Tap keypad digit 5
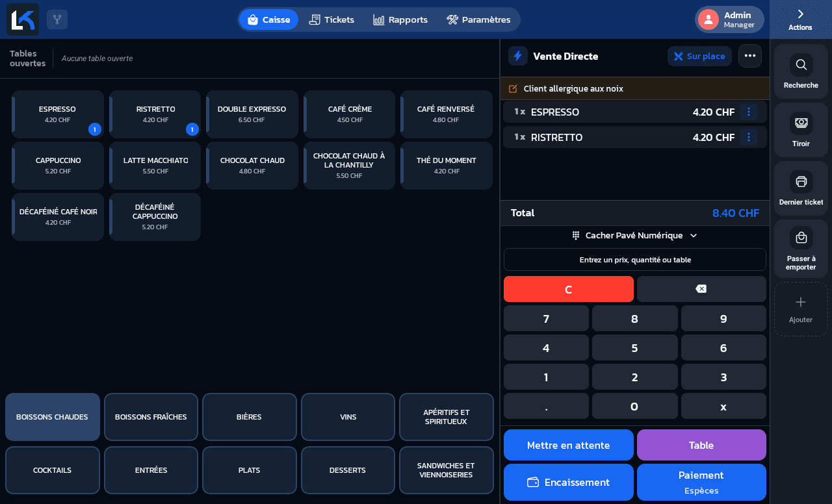832x504 pixels. tap(634, 347)
